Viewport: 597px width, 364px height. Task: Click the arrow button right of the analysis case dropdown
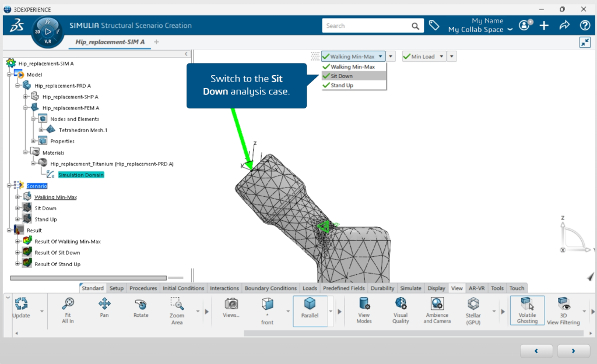click(391, 56)
